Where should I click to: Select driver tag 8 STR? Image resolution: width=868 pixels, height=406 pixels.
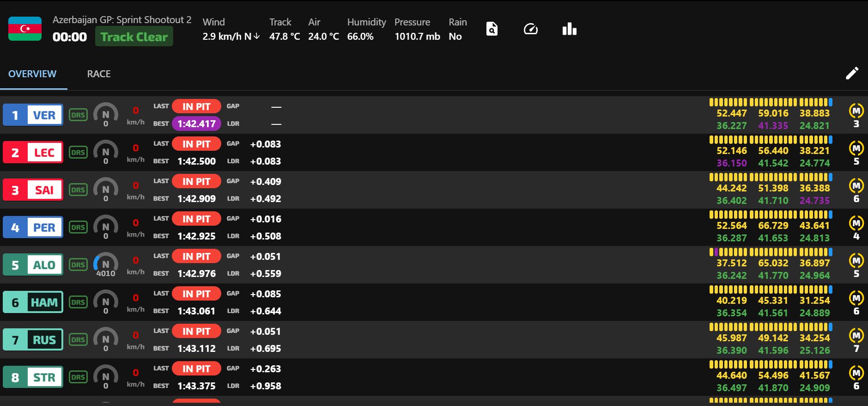tap(33, 377)
